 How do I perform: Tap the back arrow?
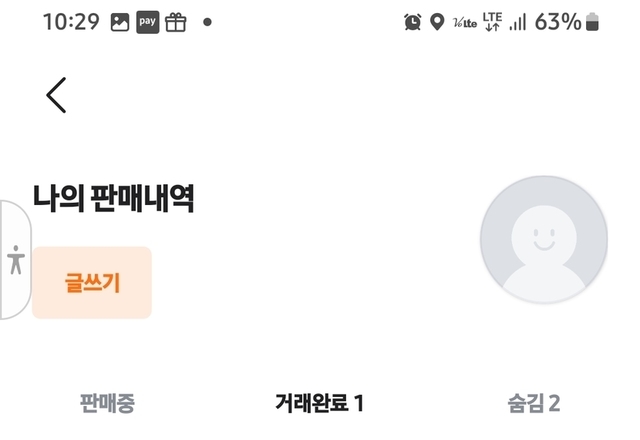[x=56, y=95]
